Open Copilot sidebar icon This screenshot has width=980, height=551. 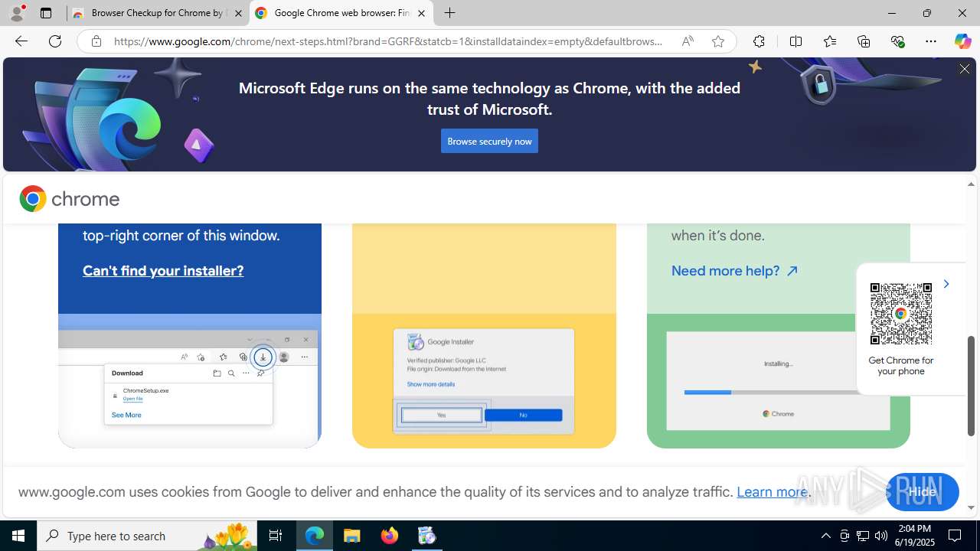pos(963,41)
